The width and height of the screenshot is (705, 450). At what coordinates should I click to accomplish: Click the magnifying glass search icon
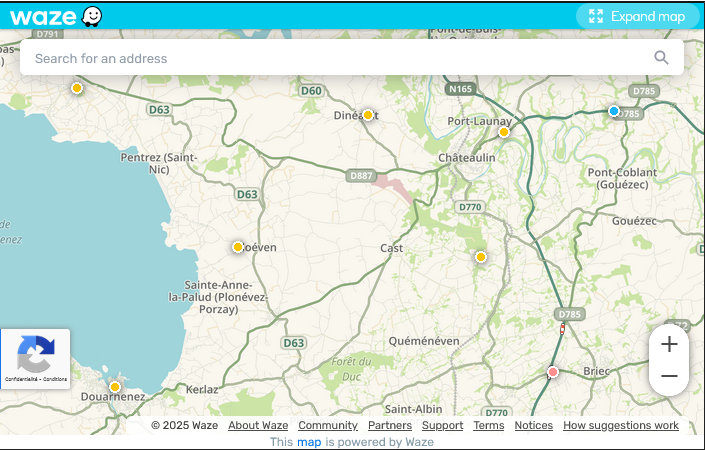pos(661,58)
